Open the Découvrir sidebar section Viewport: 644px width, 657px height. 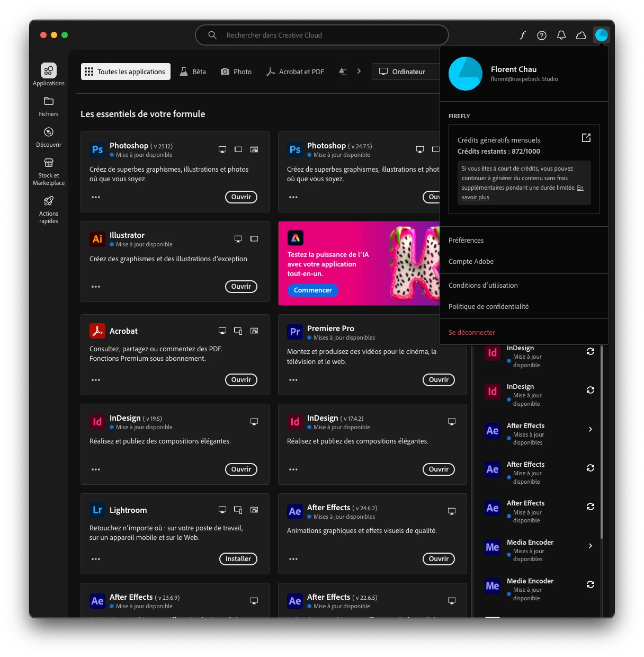tap(49, 137)
